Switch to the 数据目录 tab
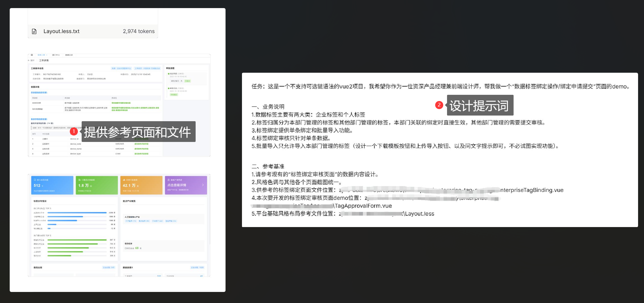This screenshot has height=303, width=644. click(69, 55)
